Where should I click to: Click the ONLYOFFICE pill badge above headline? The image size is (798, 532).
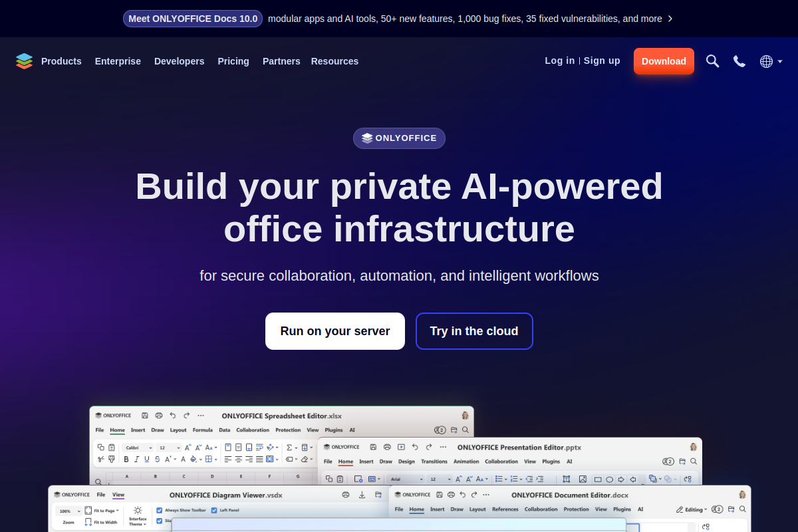[399, 138]
